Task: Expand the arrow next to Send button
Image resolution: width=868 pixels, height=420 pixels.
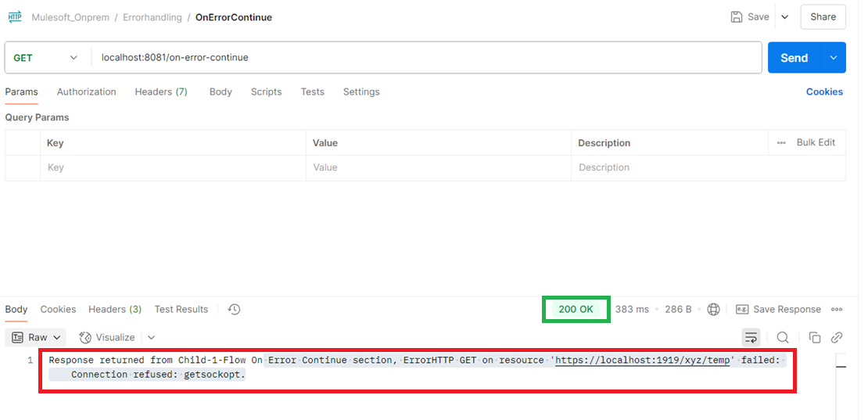Action: tap(834, 58)
